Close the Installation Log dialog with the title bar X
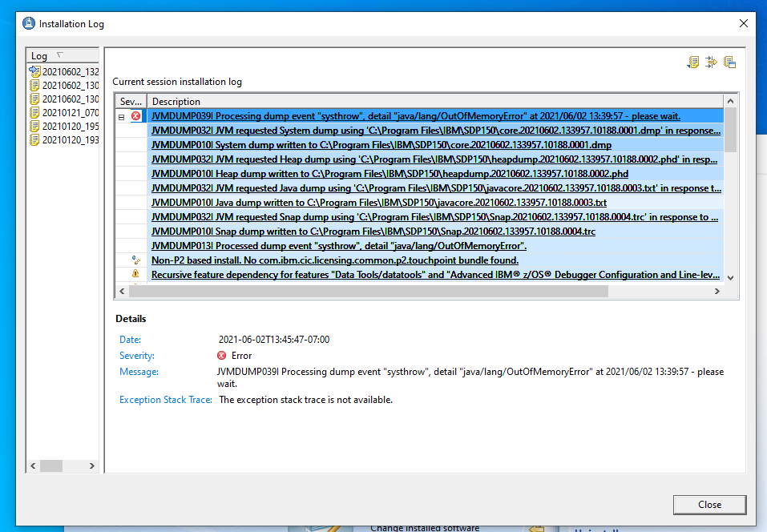This screenshot has width=767, height=532. [x=744, y=23]
